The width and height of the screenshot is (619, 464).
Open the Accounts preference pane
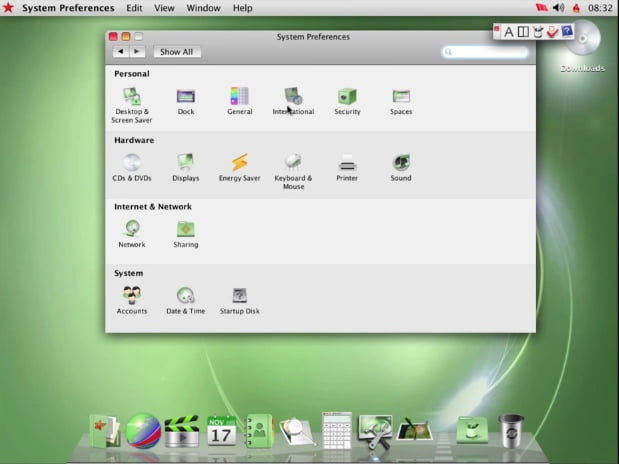(131, 296)
